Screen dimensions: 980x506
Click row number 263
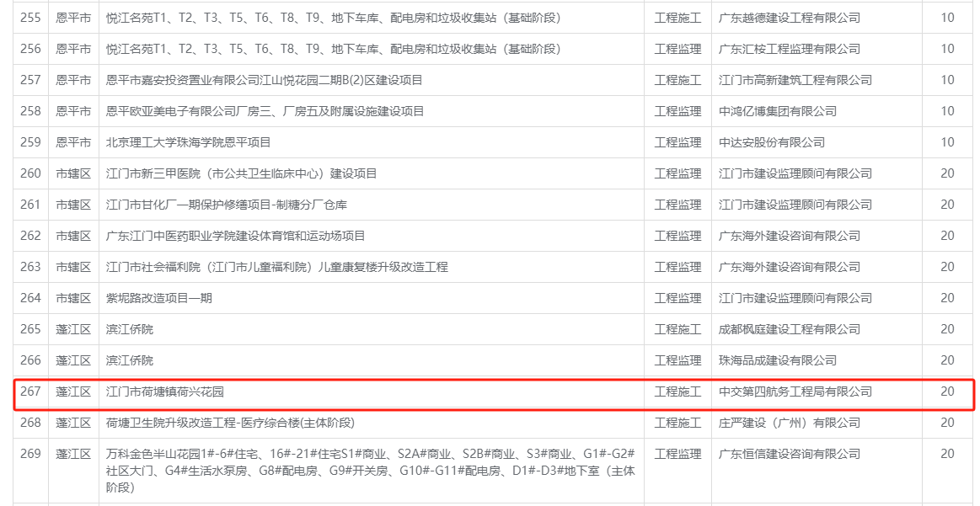30,268
